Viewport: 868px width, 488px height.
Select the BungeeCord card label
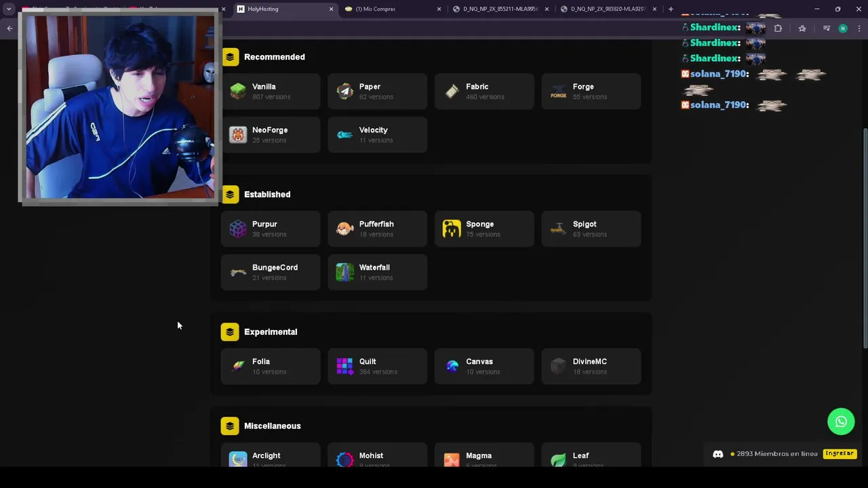(x=275, y=268)
